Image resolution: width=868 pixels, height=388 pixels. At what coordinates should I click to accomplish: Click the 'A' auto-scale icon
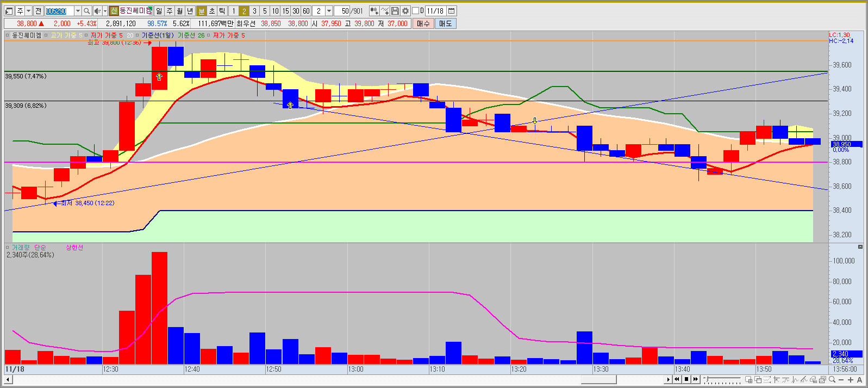859,379
